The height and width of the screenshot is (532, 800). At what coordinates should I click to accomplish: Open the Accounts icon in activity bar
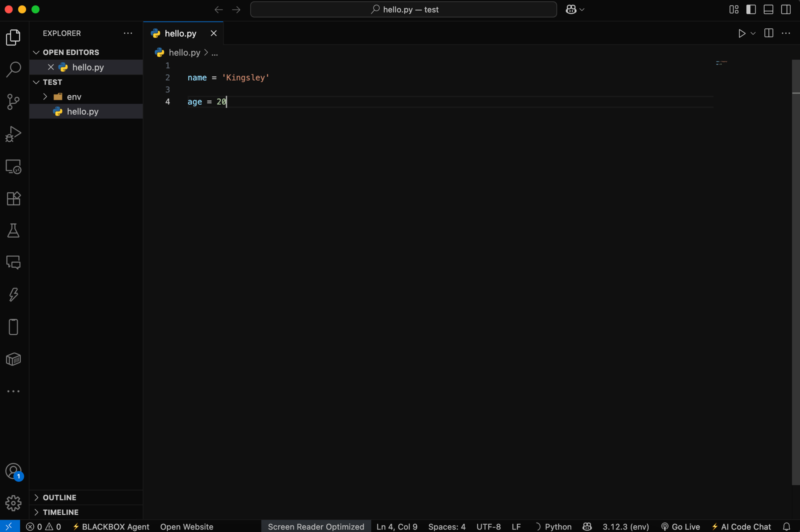tap(13, 470)
